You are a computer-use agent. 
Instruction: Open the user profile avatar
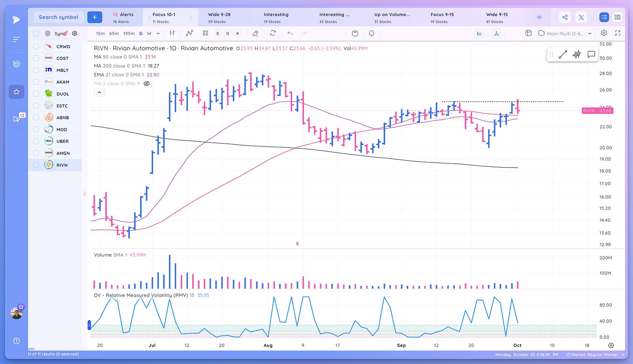17,312
